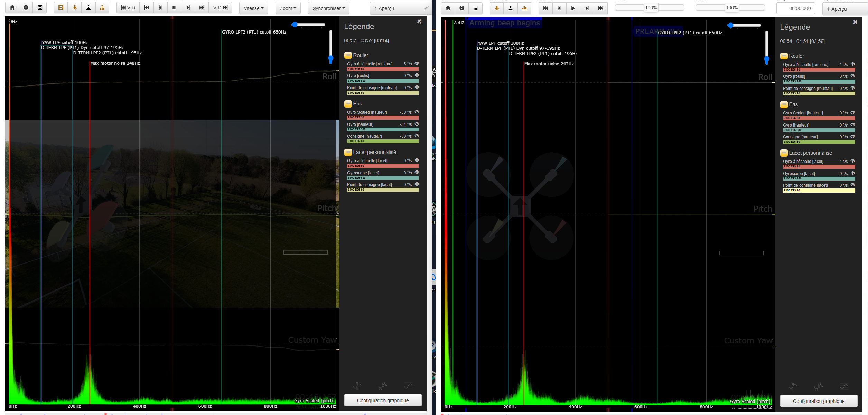Adjust the horizontal analyser zoom slider on left
Viewport: 868px width, 415px height.
point(295,25)
